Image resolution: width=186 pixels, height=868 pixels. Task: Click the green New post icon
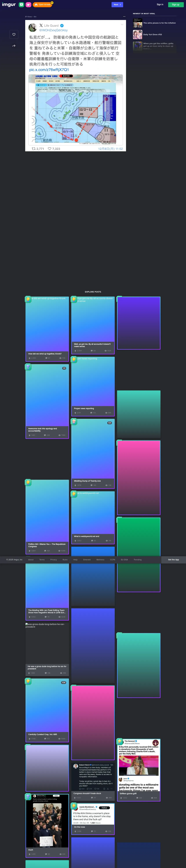pos(21,5)
